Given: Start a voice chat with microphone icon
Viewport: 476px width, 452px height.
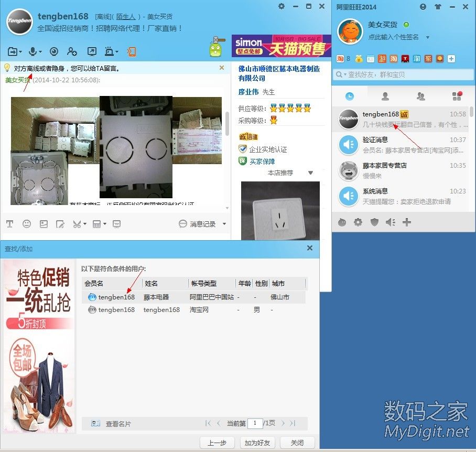Looking at the screenshot, I should pyautogui.click(x=33, y=51).
